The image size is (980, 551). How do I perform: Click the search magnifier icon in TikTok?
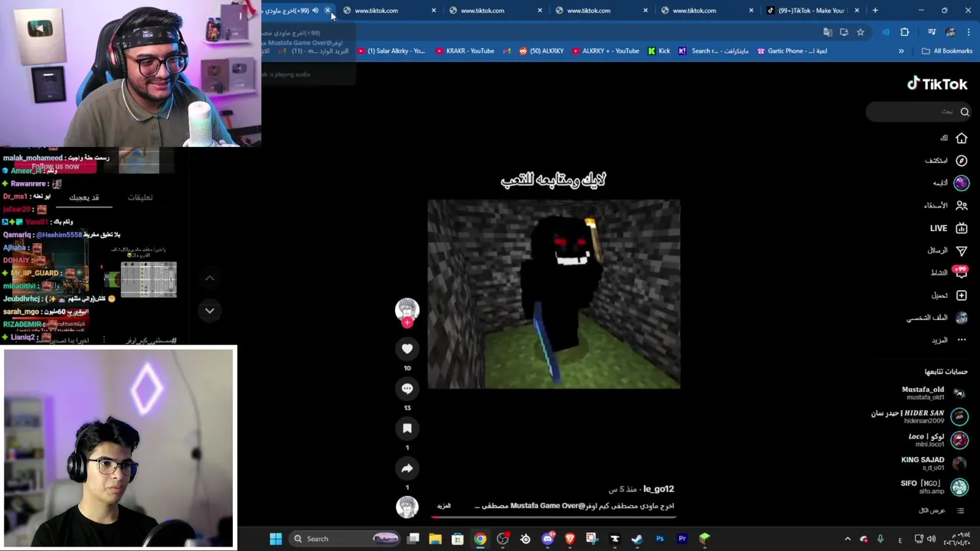coord(965,112)
